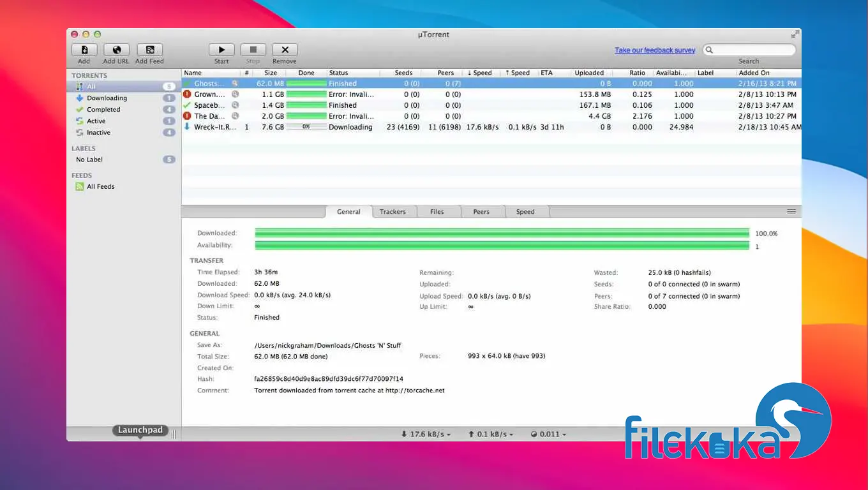This screenshot has width=868, height=490.
Task: Click the RSS icon next to All Feeds
Action: 80,186
